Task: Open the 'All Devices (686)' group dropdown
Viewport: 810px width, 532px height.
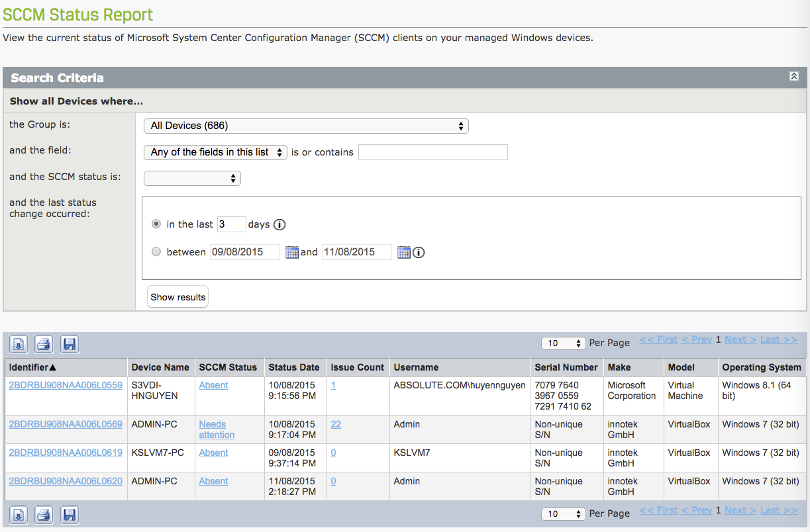Action: 306,126
